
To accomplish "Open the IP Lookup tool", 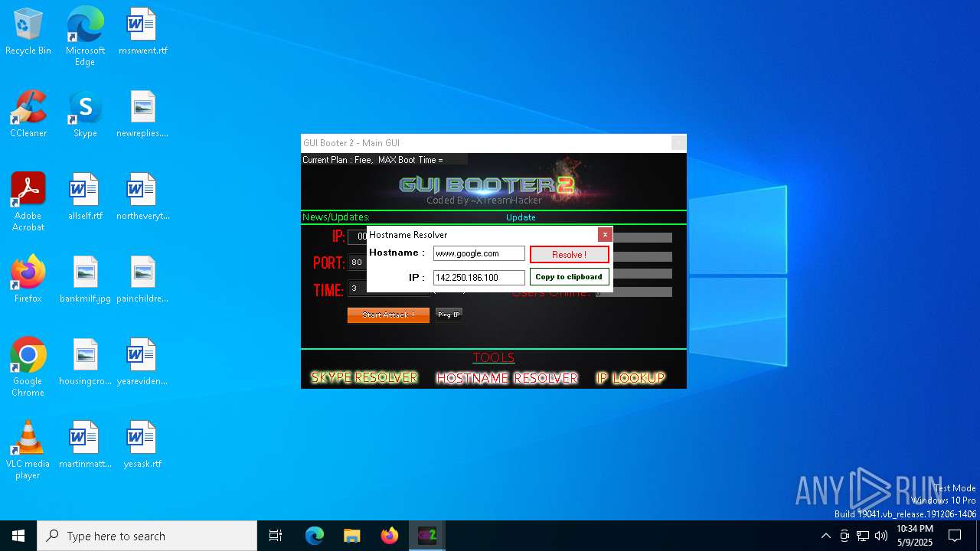I will (x=631, y=377).
